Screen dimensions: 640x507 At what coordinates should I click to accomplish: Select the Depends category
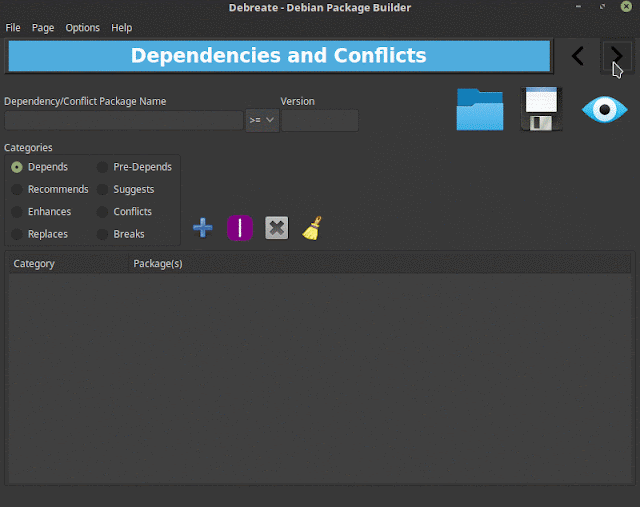[x=40, y=167]
